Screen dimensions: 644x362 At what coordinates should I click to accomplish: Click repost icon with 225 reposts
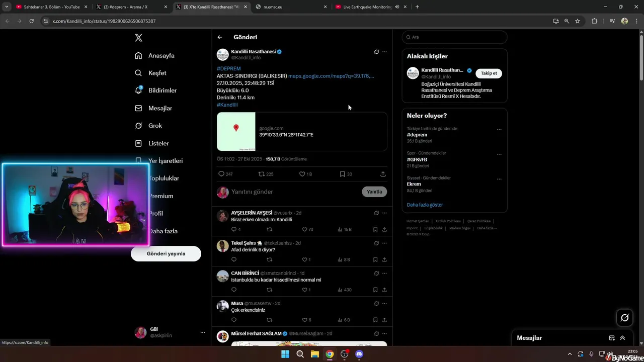click(261, 174)
